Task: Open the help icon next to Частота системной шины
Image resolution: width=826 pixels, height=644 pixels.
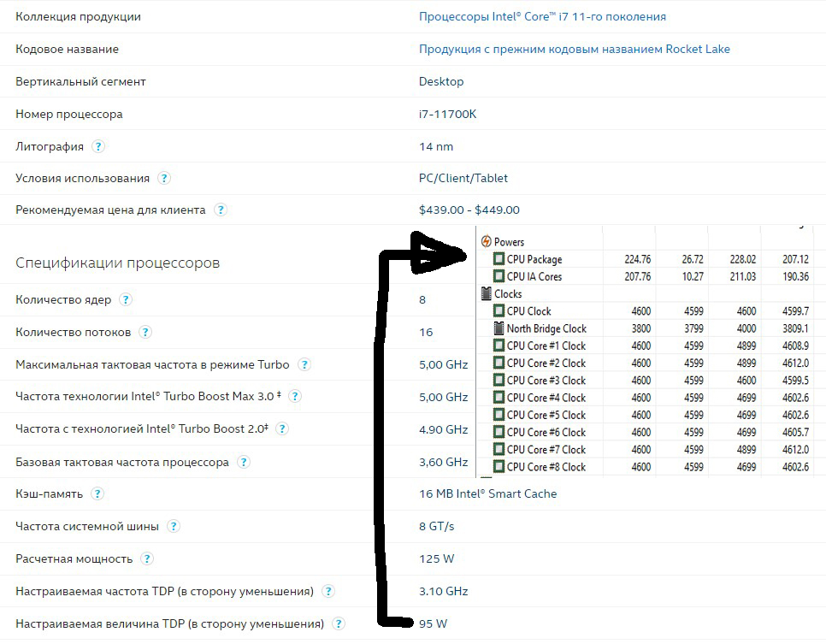Action: tap(173, 526)
